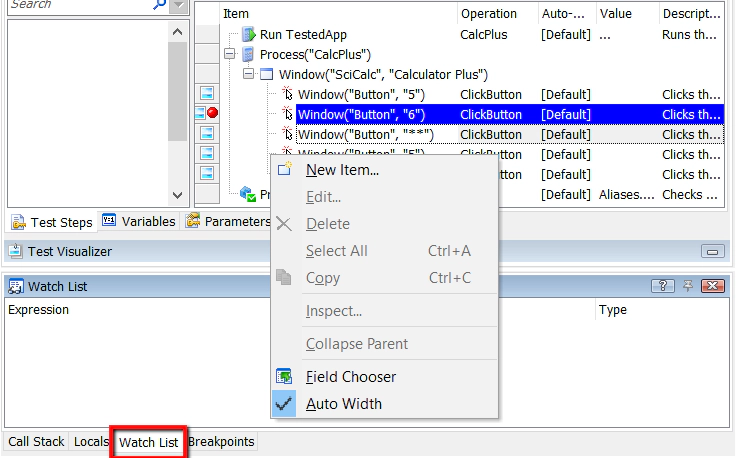Open the Breakpoints tab
Image resolution: width=736 pixels, height=458 pixels.
pos(221,442)
